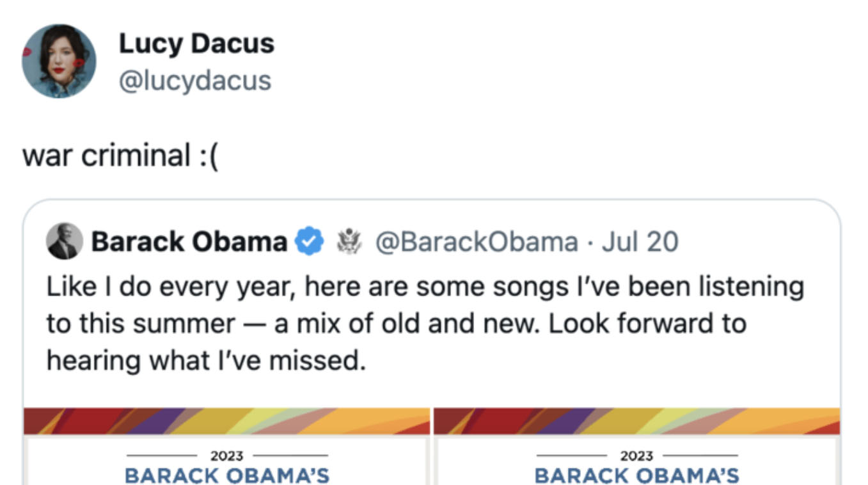The image size is (868, 485).
Task: Open the @BarackObama handle link
Action: tap(475, 242)
